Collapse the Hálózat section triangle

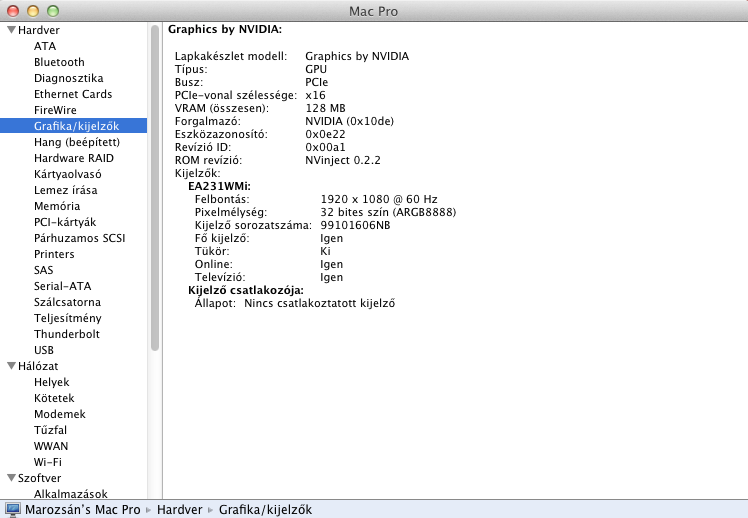point(11,366)
